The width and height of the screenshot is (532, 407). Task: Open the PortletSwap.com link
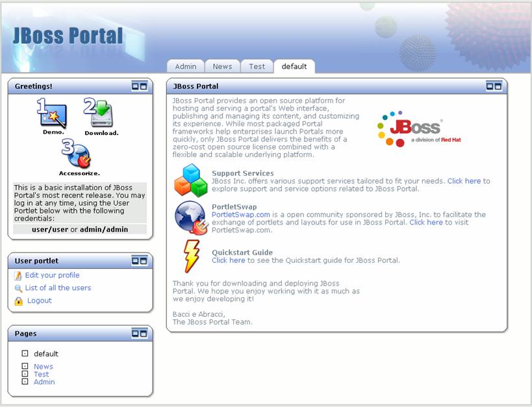[x=241, y=215]
